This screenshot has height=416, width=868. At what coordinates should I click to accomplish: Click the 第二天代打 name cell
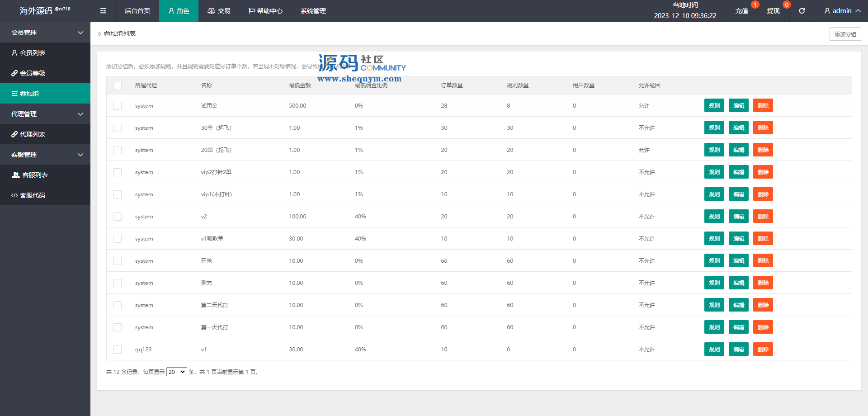click(x=214, y=305)
